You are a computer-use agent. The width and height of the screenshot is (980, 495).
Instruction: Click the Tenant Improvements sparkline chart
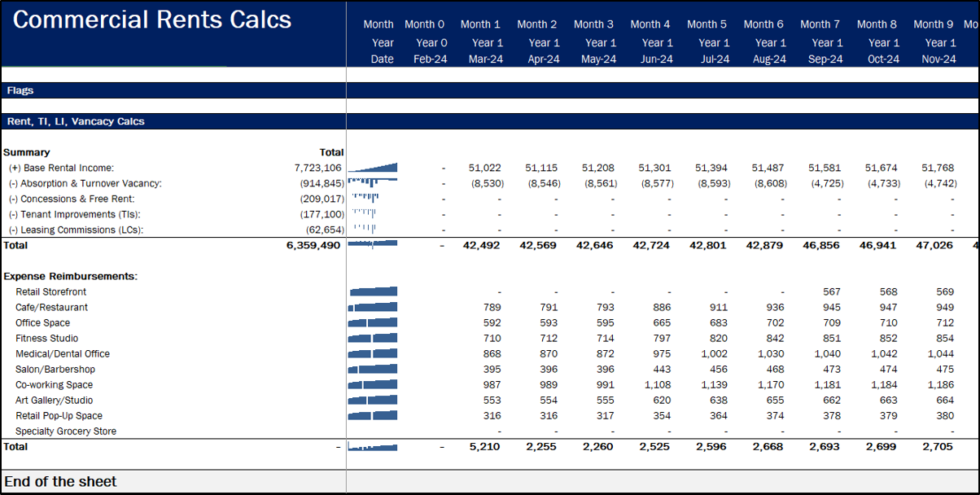[x=373, y=214]
